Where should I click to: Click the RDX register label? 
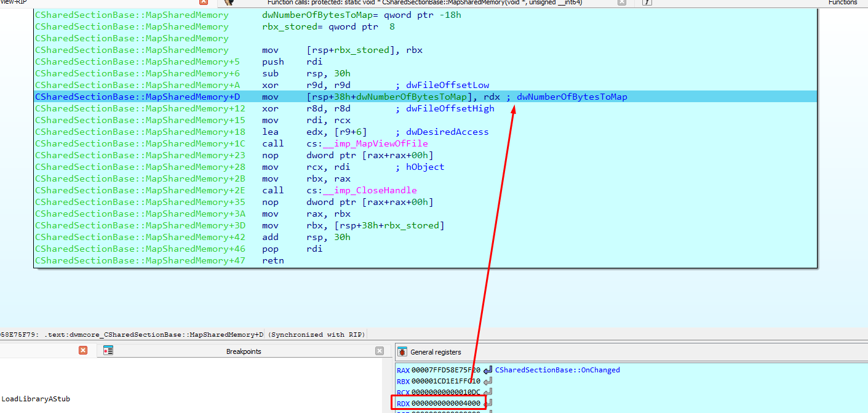pos(403,403)
